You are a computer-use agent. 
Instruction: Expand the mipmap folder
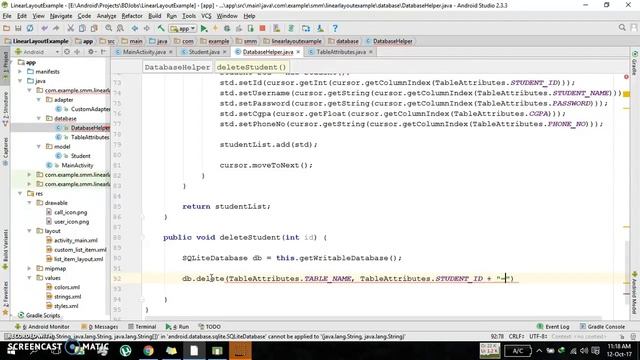(29, 269)
